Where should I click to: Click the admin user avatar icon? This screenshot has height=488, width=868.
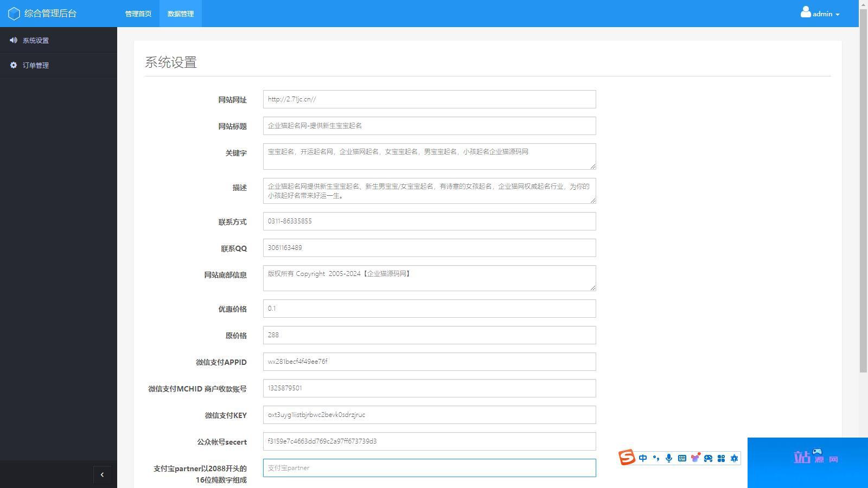pyautogui.click(x=806, y=12)
